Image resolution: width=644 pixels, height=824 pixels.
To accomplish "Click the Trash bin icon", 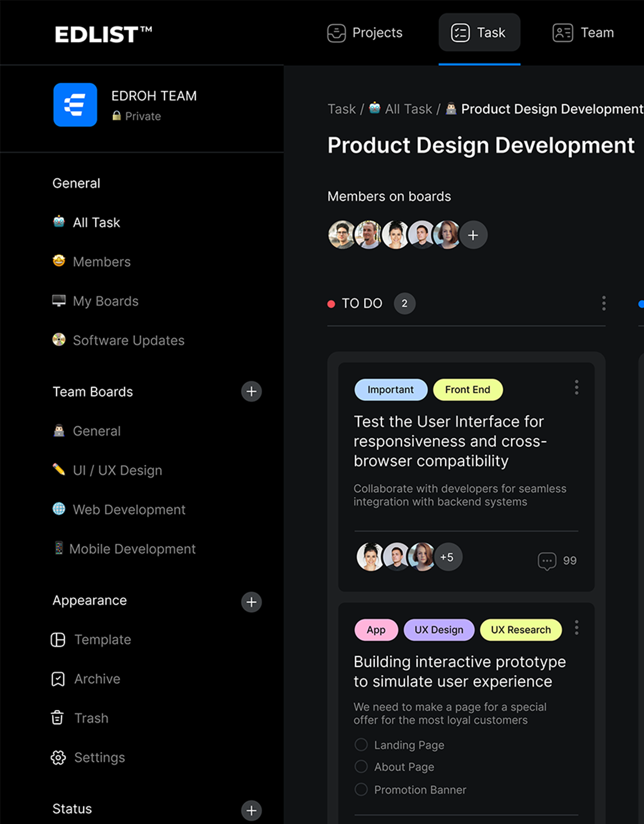I will 57,718.
